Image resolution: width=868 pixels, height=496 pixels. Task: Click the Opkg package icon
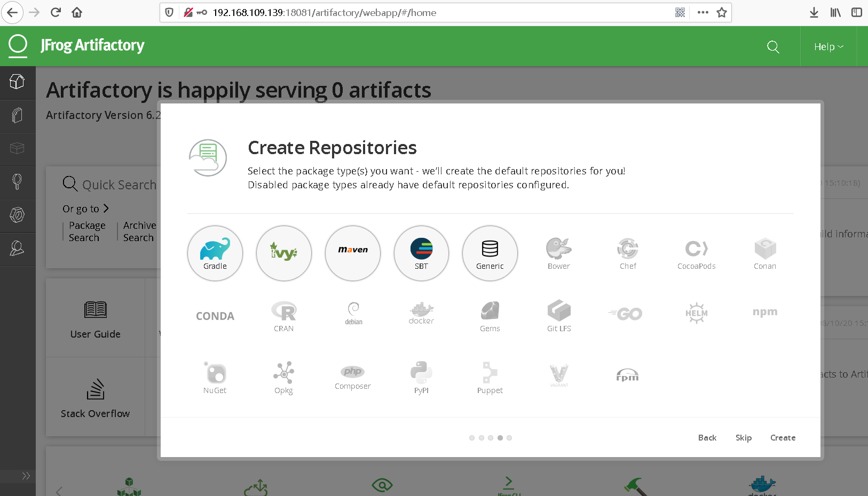283,378
